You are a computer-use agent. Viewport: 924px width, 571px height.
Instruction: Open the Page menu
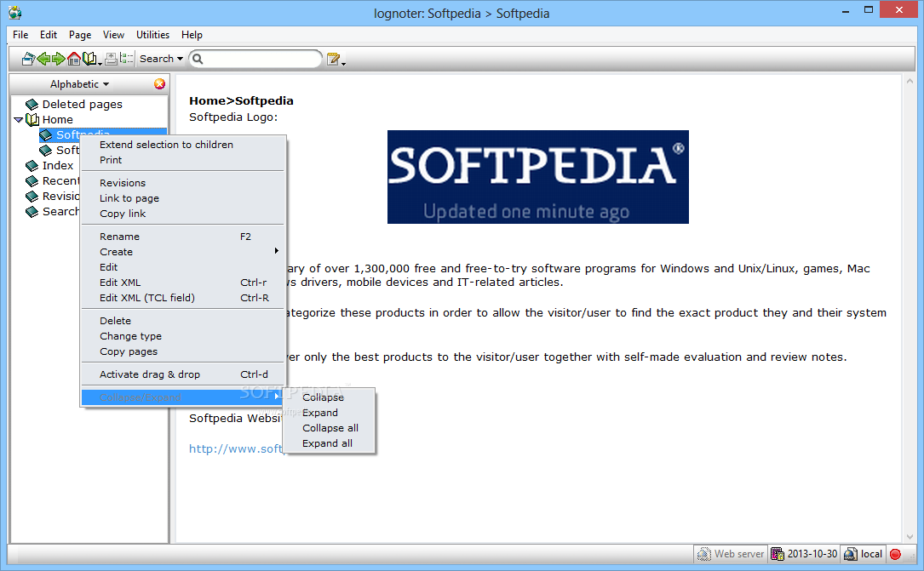pos(80,35)
